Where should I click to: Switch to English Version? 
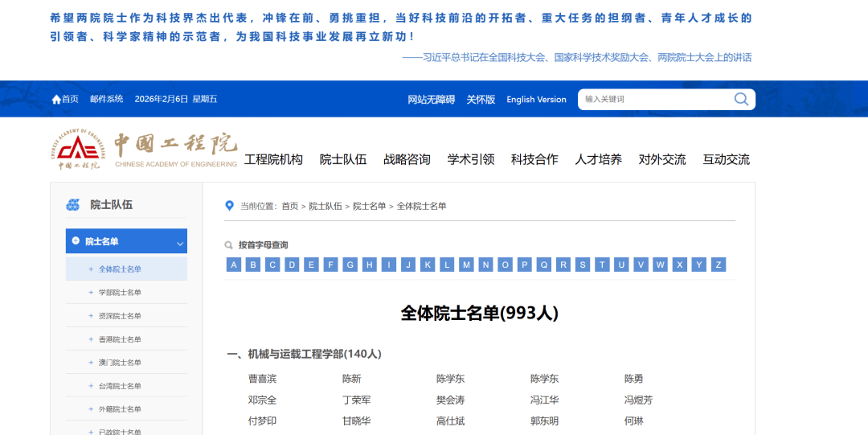click(536, 100)
